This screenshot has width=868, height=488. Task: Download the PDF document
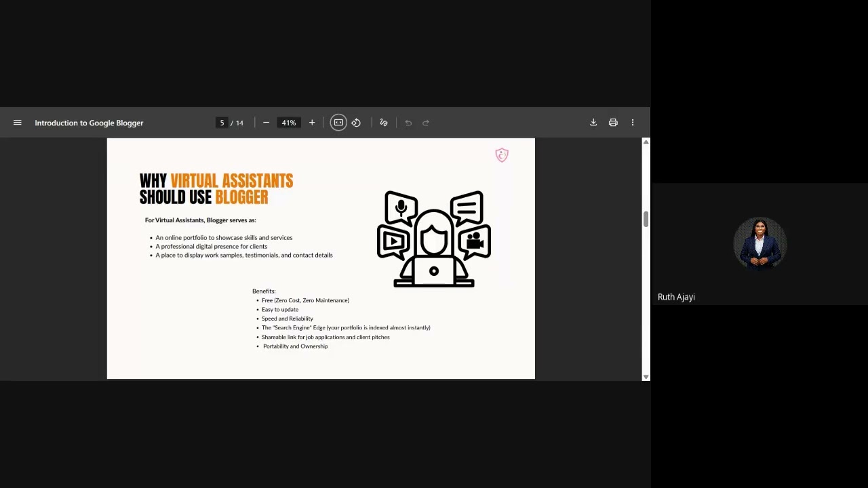[593, 123]
